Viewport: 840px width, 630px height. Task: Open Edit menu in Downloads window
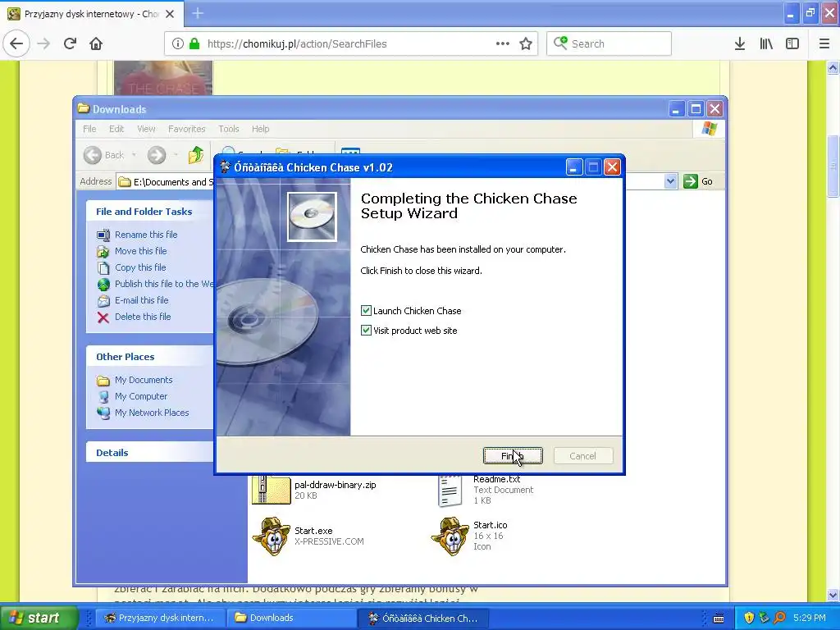click(116, 129)
